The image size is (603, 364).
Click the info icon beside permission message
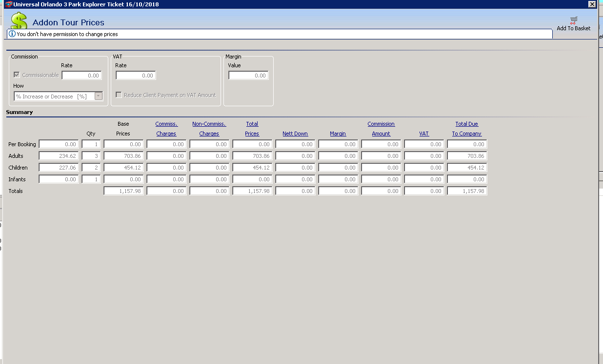[x=12, y=34]
